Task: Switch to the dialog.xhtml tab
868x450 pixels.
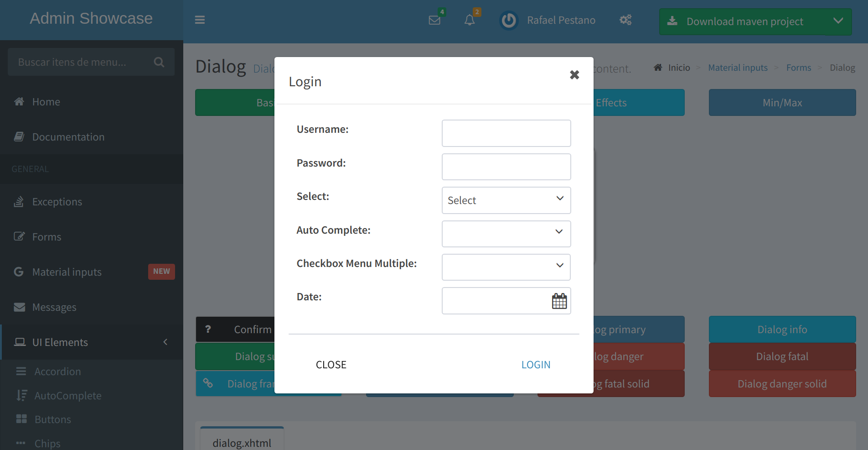Action: pos(242,441)
